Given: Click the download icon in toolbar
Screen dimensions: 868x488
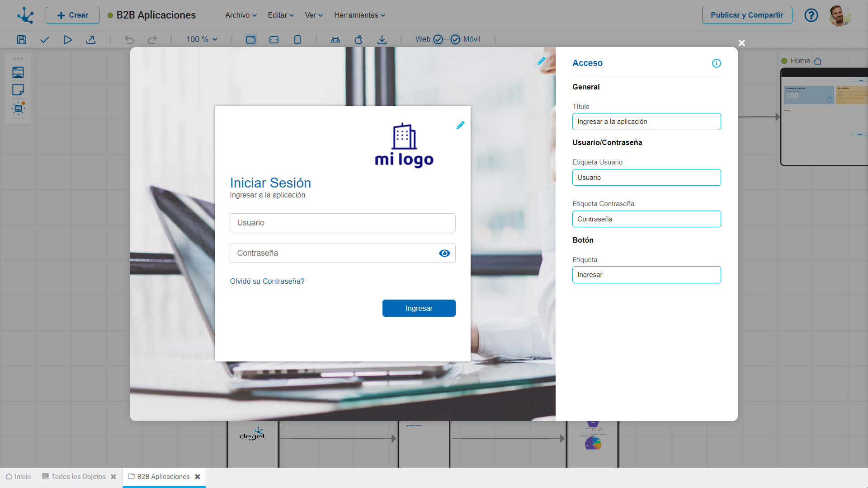Looking at the screenshot, I should pos(382,40).
